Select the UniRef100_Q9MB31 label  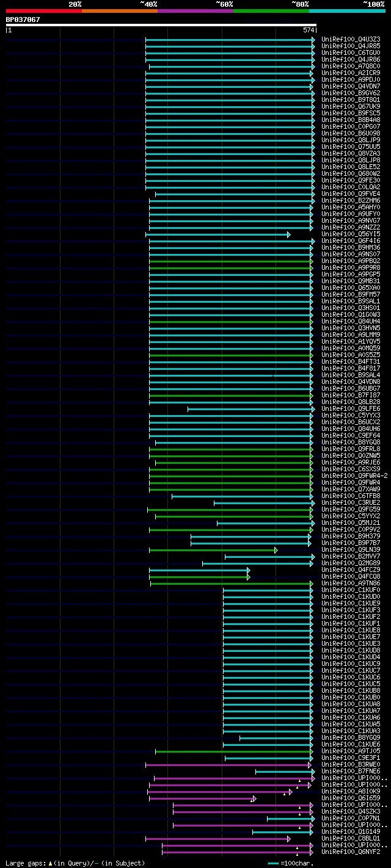pyautogui.click(x=351, y=281)
